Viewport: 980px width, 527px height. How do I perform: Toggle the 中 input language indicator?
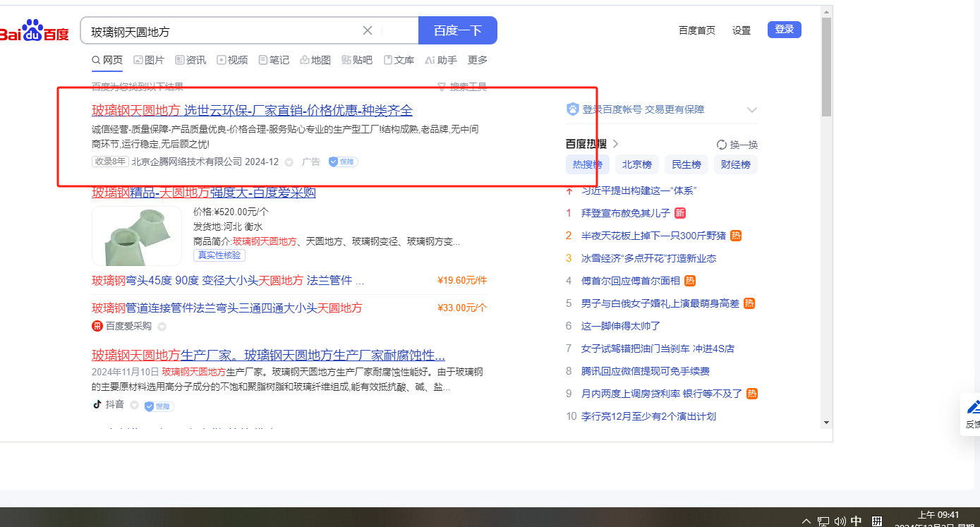(x=856, y=521)
